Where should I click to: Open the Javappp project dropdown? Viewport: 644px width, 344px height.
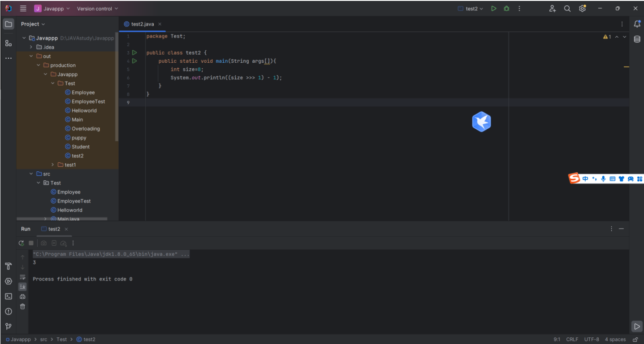pyautogui.click(x=52, y=9)
